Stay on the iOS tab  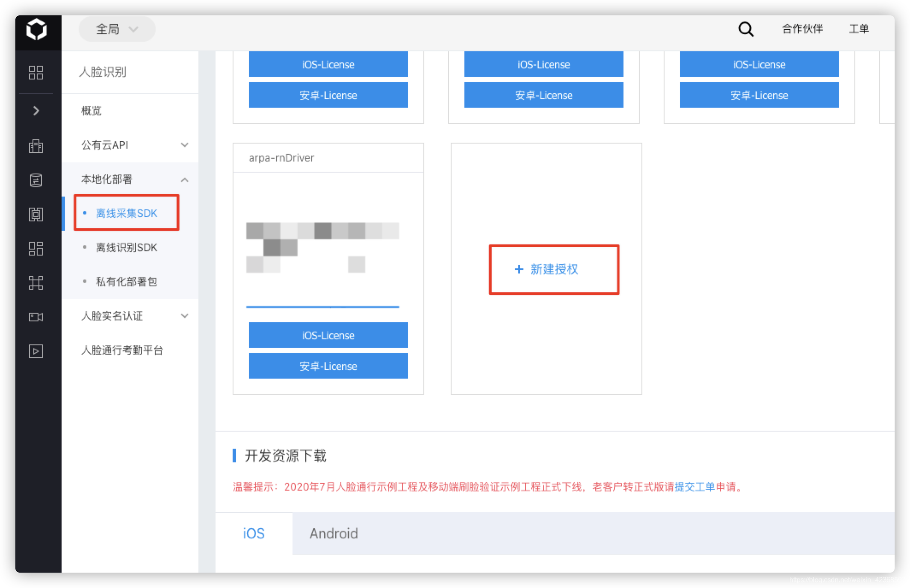click(254, 533)
